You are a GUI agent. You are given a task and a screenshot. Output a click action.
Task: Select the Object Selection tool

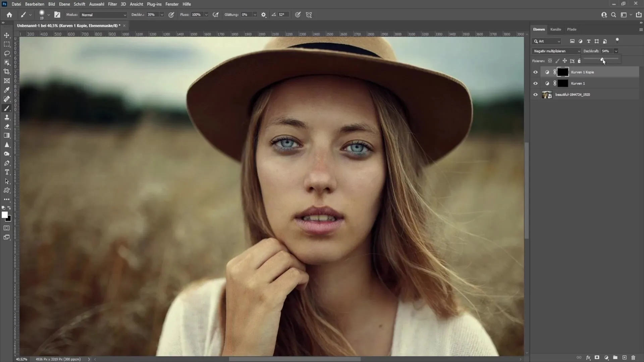pos(7,62)
